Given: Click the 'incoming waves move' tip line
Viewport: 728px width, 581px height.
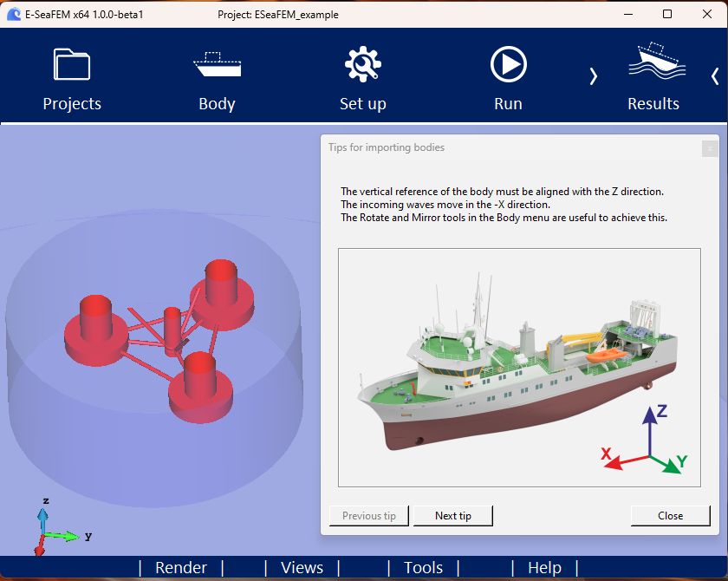Looking at the screenshot, I should [x=445, y=205].
